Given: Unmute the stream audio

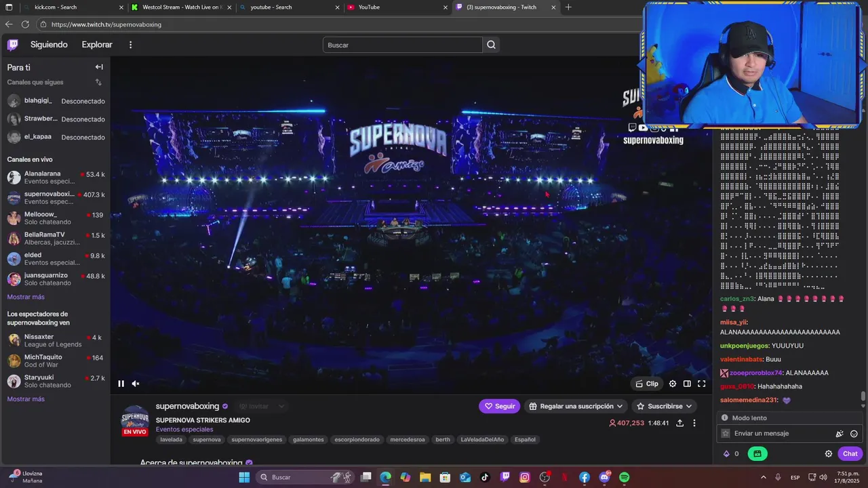Looking at the screenshot, I should pos(136,384).
